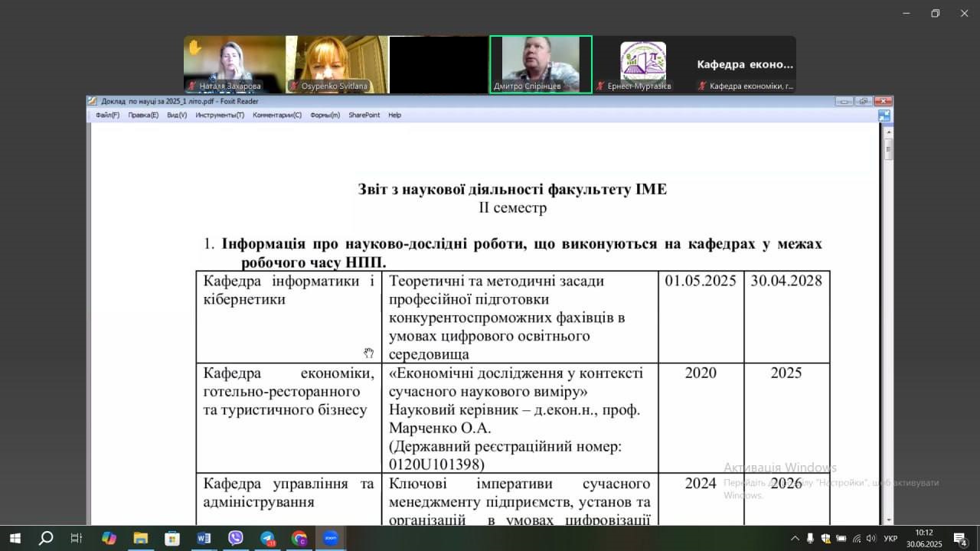The image size is (980, 551).
Task: Open the notification center button
Action: click(x=960, y=539)
